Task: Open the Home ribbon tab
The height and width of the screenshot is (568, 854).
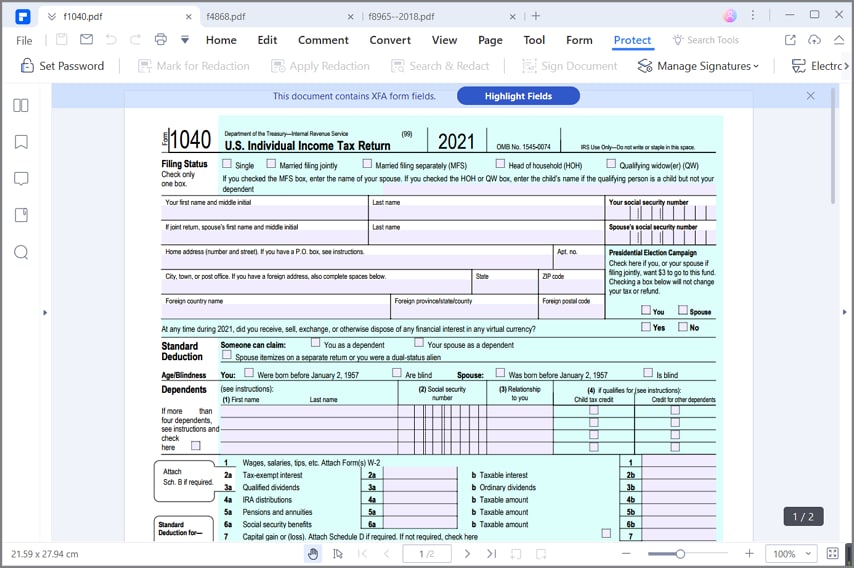Action: [221, 40]
